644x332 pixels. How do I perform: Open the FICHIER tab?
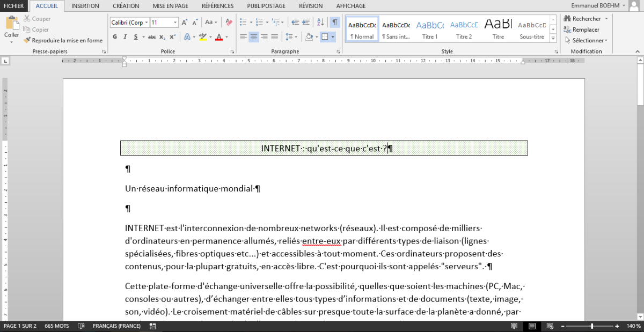pos(14,6)
